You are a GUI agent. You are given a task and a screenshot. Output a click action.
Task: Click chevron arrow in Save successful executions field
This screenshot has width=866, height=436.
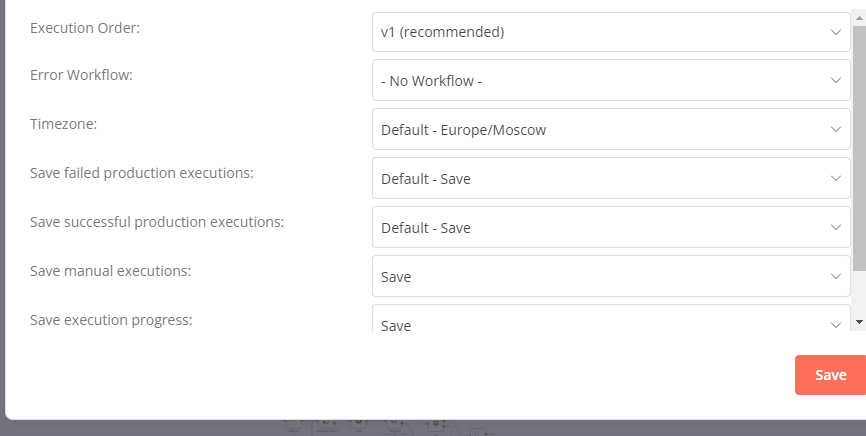836,227
